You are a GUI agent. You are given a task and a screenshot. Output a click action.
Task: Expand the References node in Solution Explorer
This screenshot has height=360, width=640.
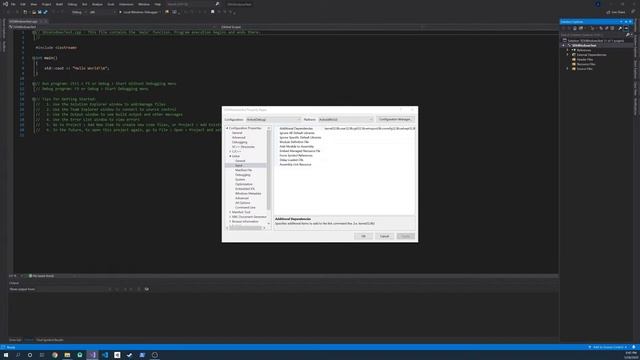click(567, 50)
